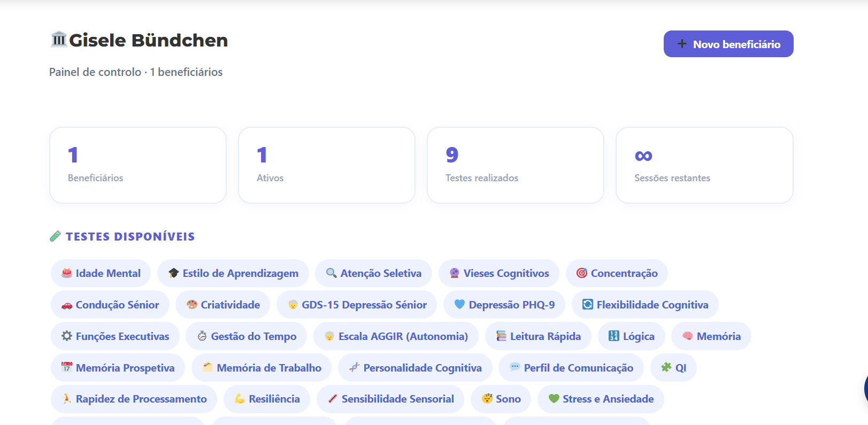The height and width of the screenshot is (425, 868).
Task: Click the puzzle piece icon on QI
Action: [666, 367]
